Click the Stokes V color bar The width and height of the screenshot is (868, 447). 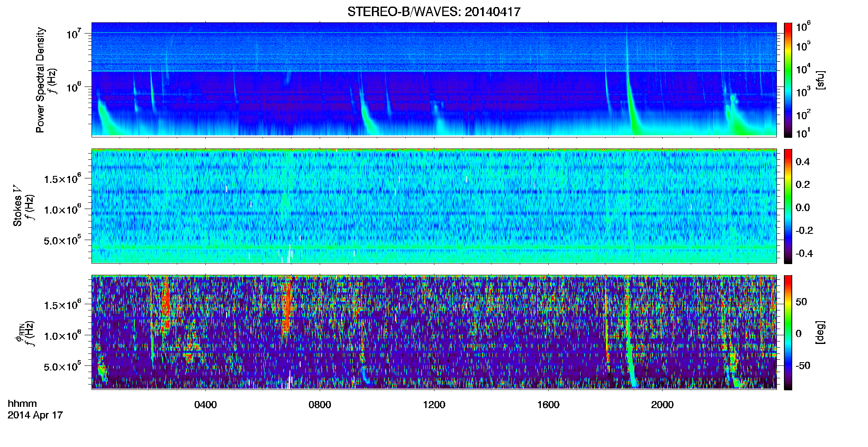point(788,206)
